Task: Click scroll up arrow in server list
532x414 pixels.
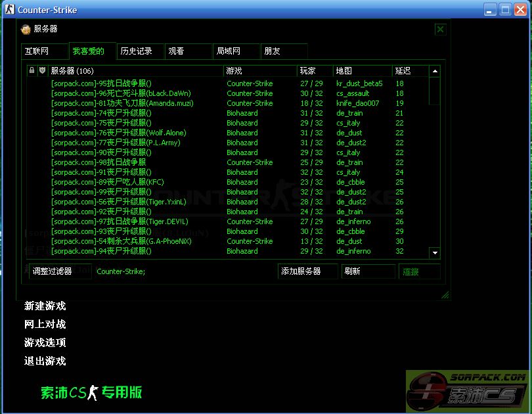Action: pos(434,71)
